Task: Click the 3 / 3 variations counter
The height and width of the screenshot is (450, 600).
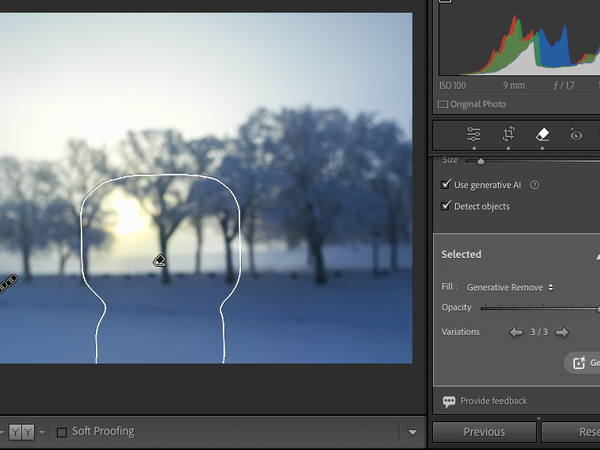Action: 539,332
